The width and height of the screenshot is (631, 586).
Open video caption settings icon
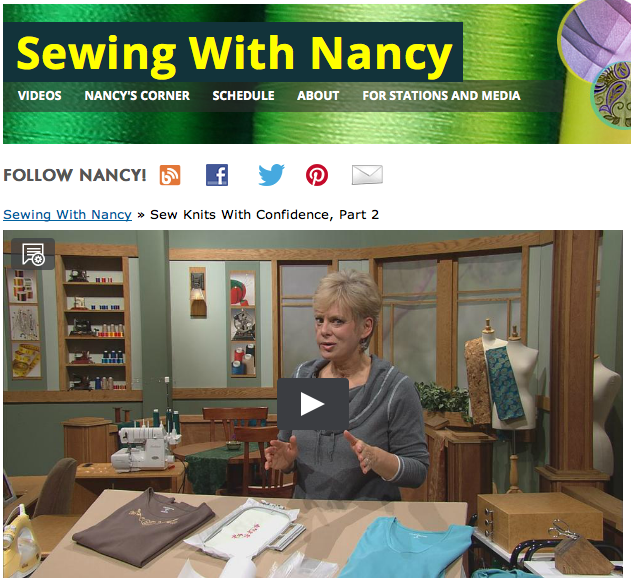(33, 254)
